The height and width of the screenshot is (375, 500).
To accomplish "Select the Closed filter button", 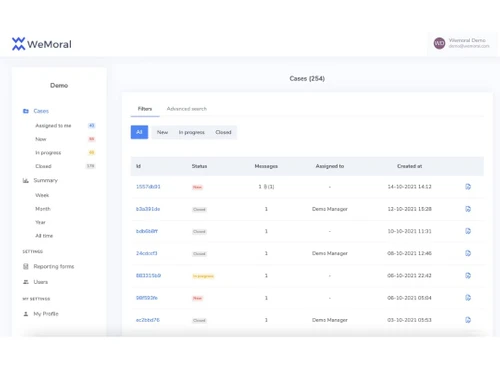I will click(223, 132).
